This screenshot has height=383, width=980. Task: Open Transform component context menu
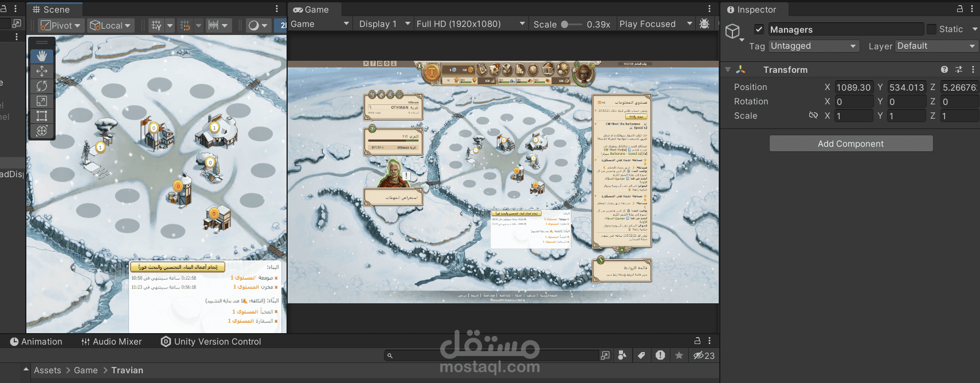pos(973,69)
